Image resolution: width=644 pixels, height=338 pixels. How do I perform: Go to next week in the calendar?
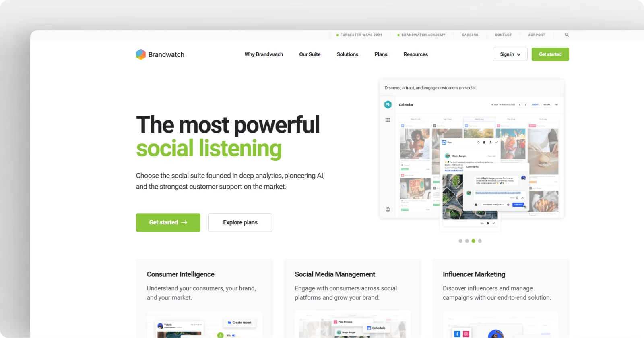point(525,105)
